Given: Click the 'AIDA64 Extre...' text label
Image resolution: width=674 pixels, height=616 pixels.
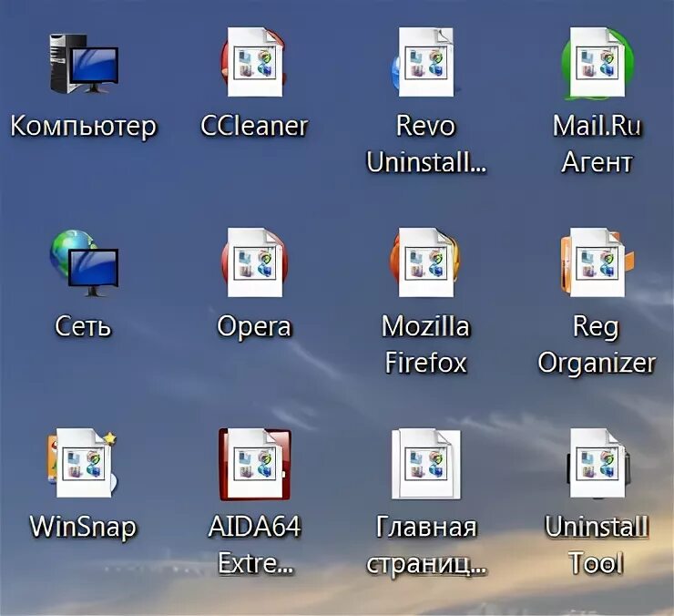Looking at the screenshot, I should 254,545.
